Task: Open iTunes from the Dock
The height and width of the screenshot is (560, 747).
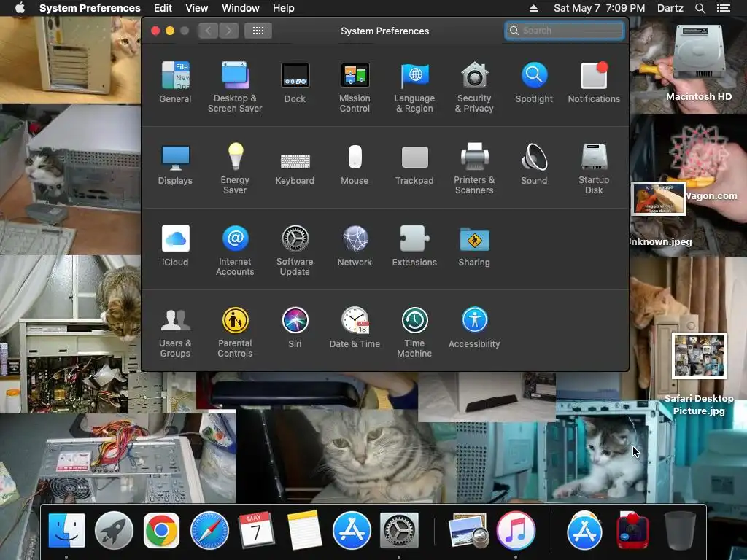Action: [x=516, y=530]
